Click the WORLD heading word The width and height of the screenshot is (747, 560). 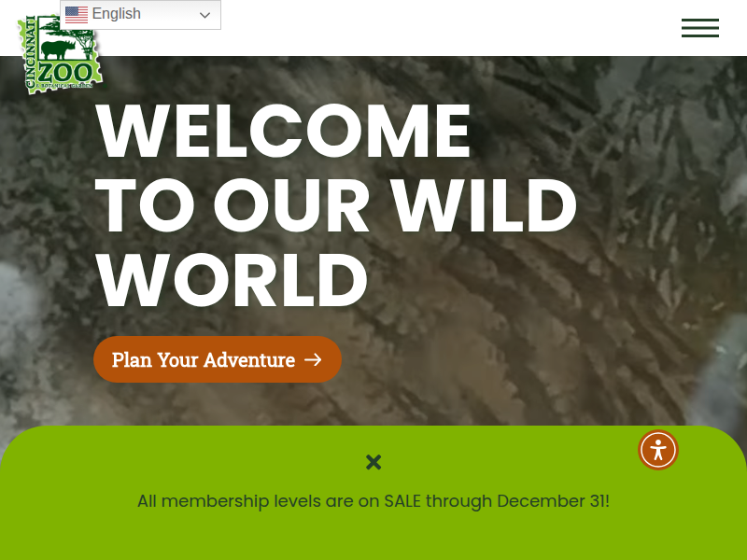click(232, 281)
